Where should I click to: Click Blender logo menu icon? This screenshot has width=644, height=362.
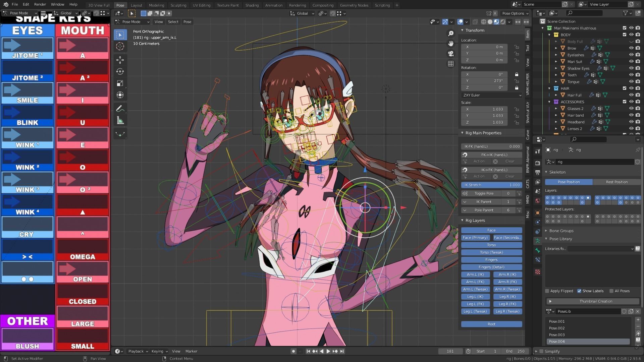tap(5, 4)
